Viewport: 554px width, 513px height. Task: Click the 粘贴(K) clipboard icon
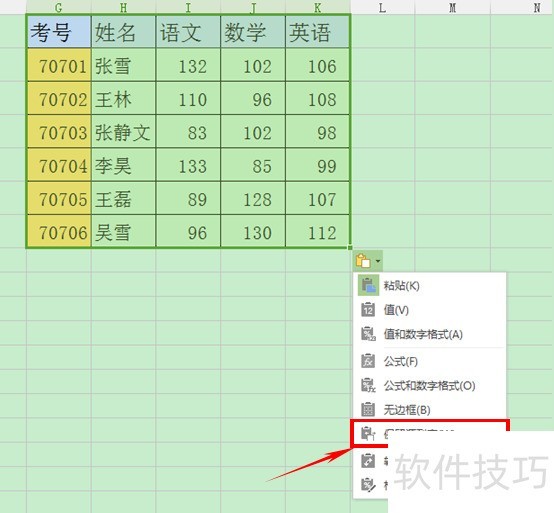368,285
